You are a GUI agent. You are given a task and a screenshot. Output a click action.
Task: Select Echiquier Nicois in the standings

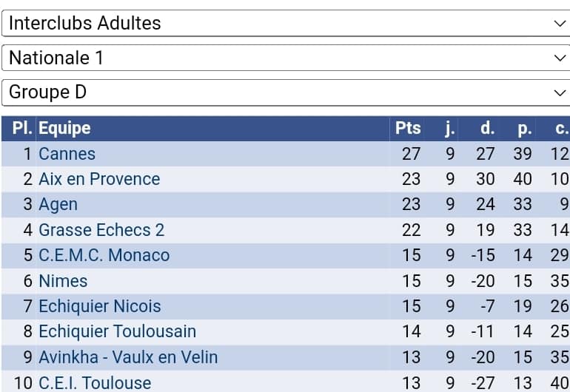(x=99, y=306)
